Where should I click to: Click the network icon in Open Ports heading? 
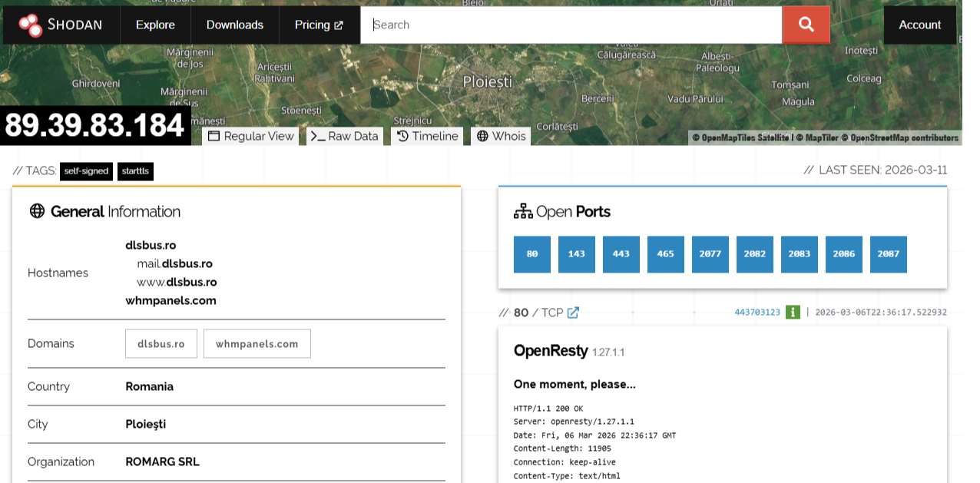pos(523,211)
